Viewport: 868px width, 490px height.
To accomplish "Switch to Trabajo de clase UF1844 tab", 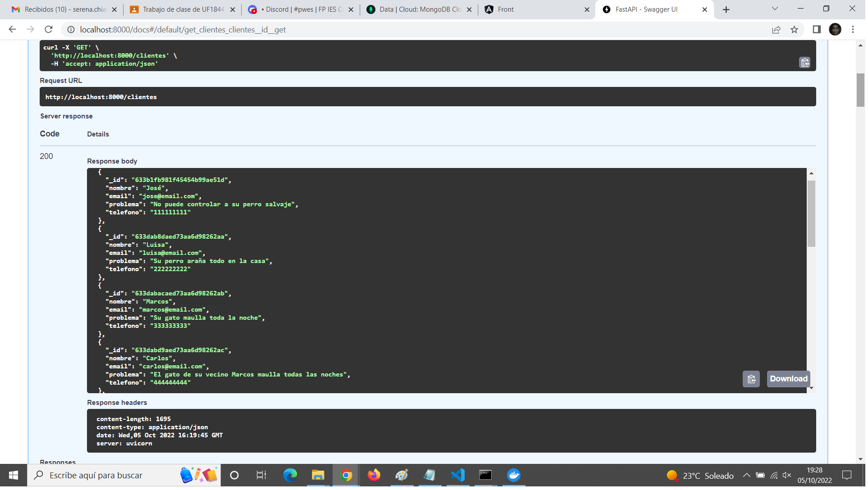I will coord(183,9).
